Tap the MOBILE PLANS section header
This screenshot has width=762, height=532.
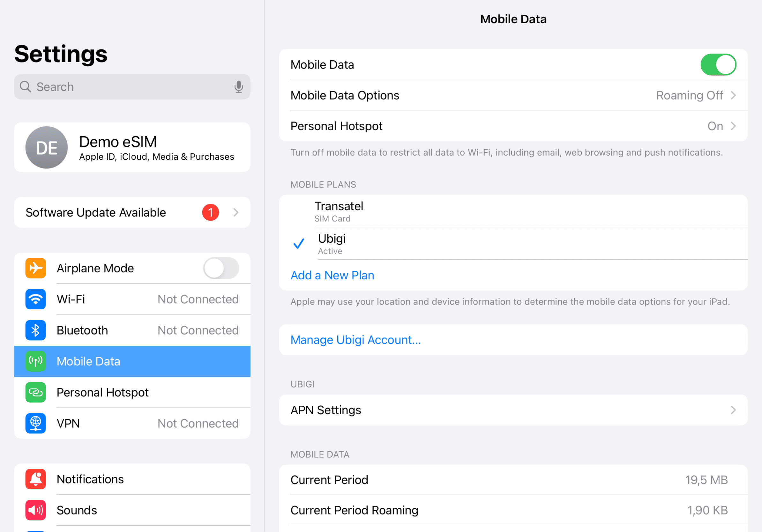(x=323, y=184)
